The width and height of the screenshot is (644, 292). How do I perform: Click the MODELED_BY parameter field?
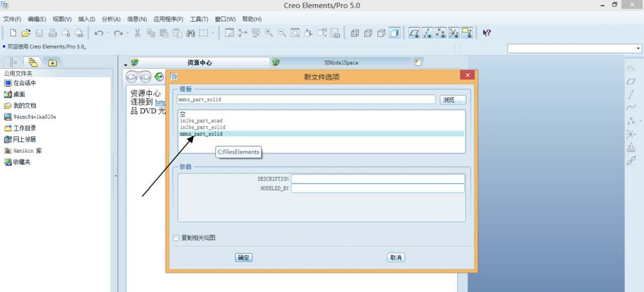click(x=378, y=188)
